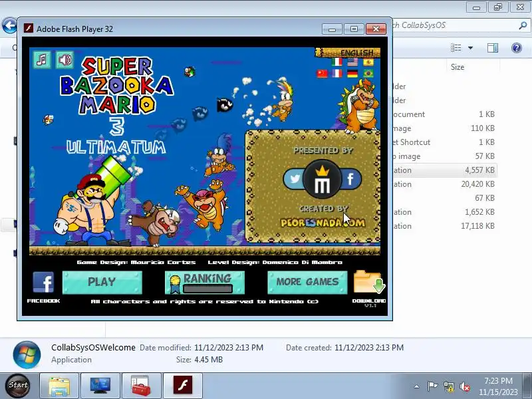This screenshot has height=399, width=532.
Task: Select the French flag language
Action: click(x=336, y=73)
